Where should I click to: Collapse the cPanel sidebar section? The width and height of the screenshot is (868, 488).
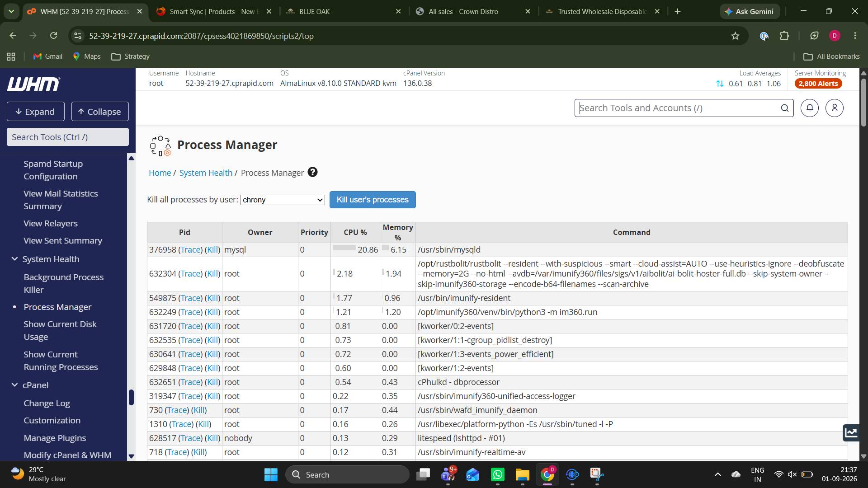[x=14, y=385]
